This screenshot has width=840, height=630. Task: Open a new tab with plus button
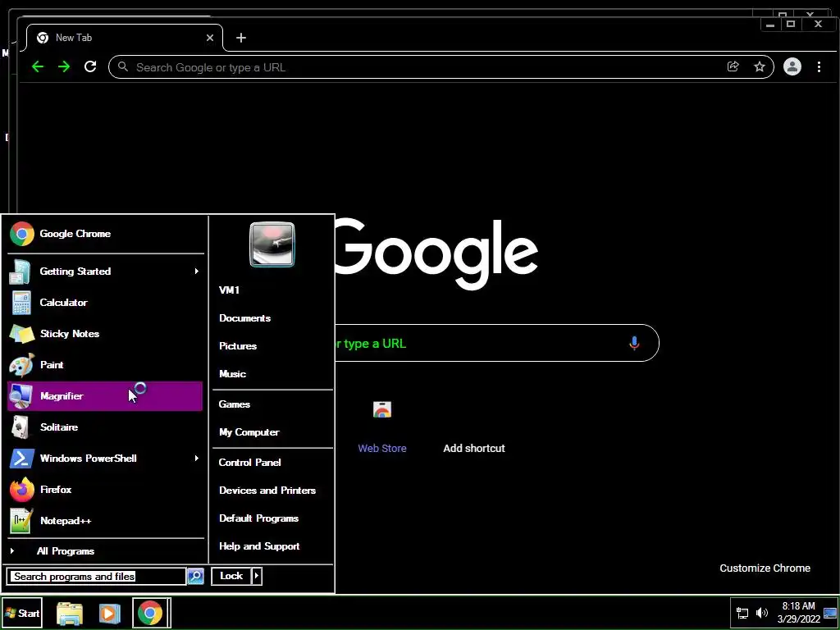[241, 38]
